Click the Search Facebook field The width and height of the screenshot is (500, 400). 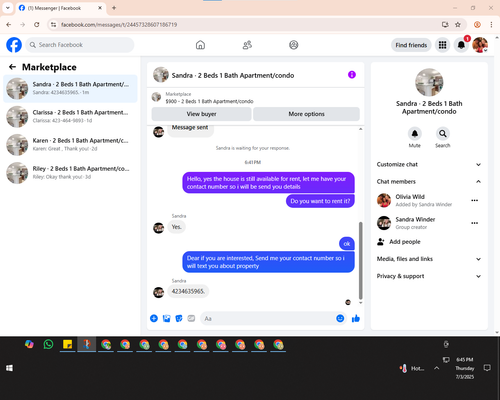pos(80,45)
